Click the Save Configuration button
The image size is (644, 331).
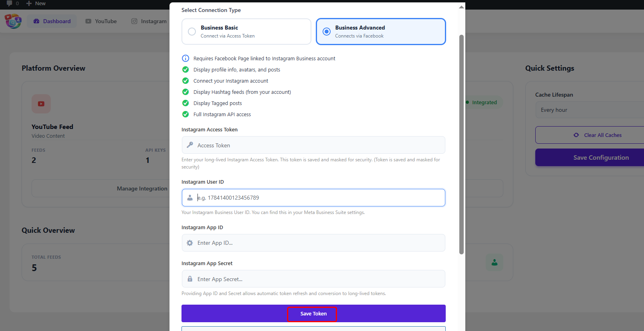pyautogui.click(x=600, y=157)
